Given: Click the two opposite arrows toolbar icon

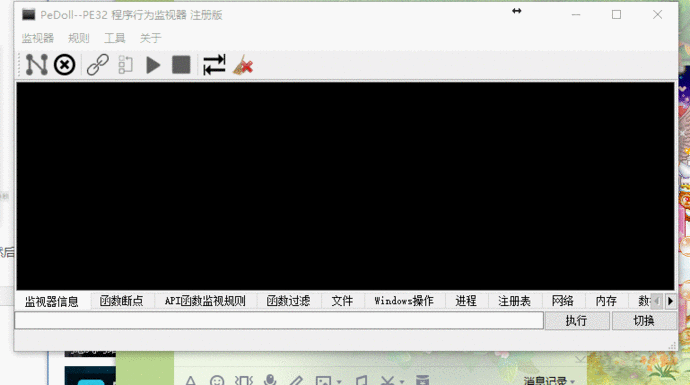Looking at the screenshot, I should (x=214, y=65).
